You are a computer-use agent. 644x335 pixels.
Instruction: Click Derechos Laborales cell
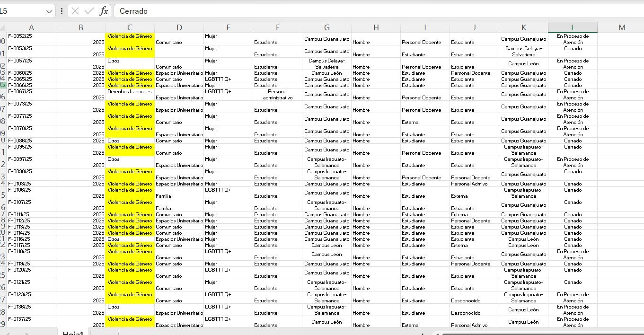pos(130,94)
